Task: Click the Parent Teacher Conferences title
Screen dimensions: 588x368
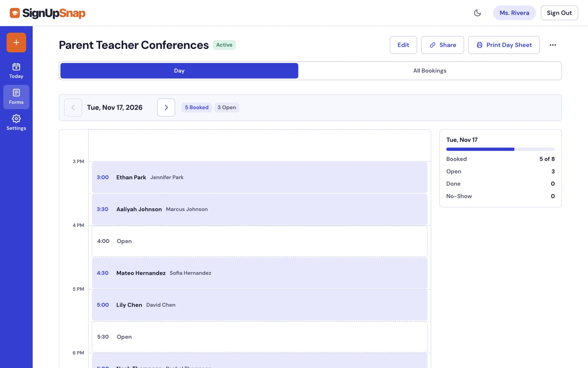Action: coord(134,45)
